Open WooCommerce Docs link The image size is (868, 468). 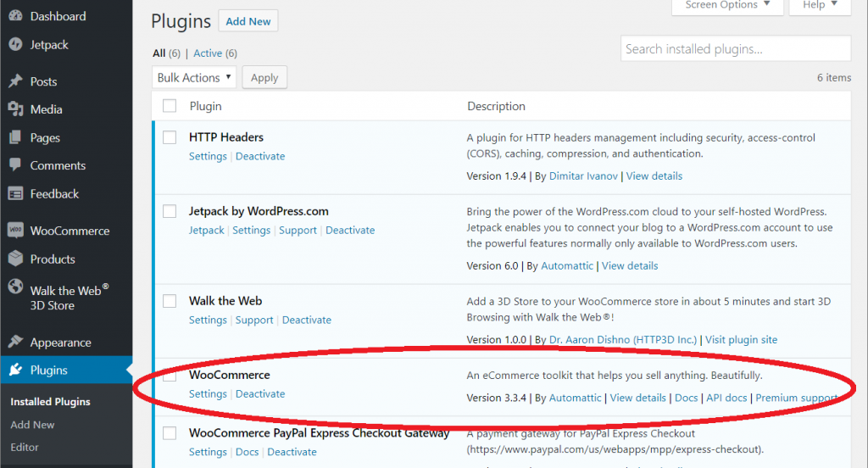click(686, 398)
